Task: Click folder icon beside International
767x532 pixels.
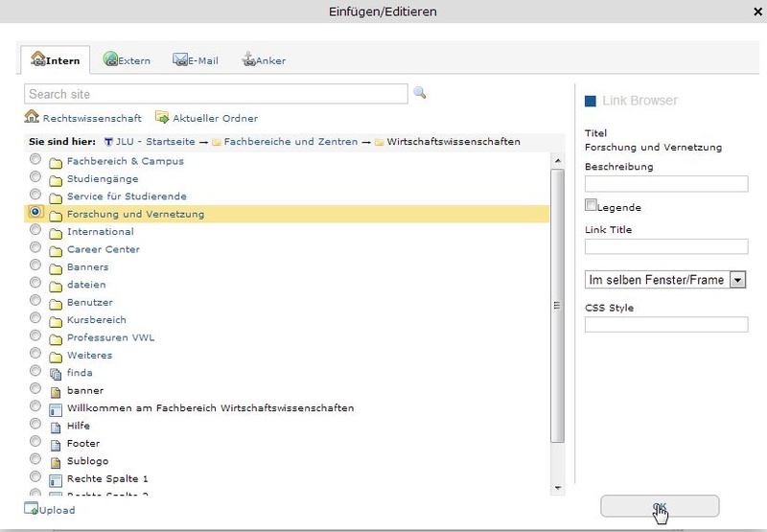Action: tap(56, 233)
